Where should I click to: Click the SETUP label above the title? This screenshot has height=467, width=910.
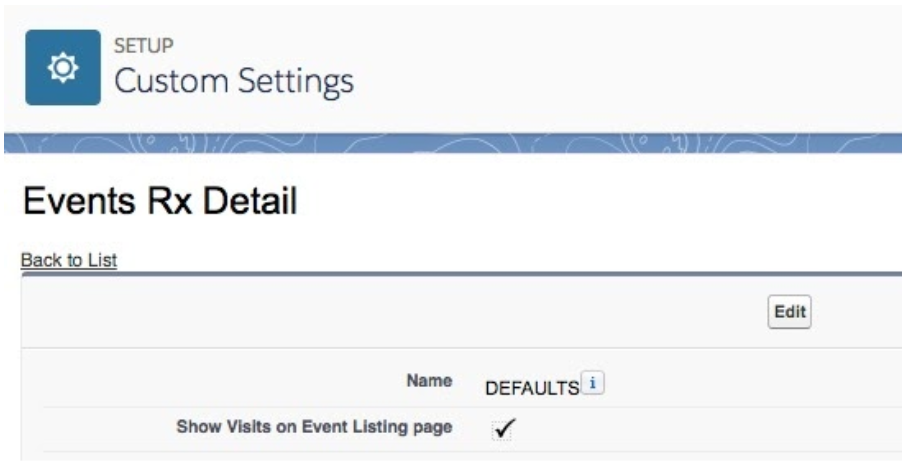143,45
